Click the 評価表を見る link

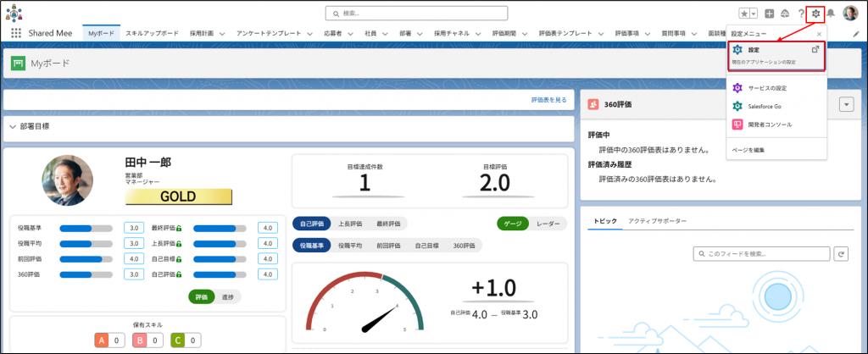coord(548,99)
